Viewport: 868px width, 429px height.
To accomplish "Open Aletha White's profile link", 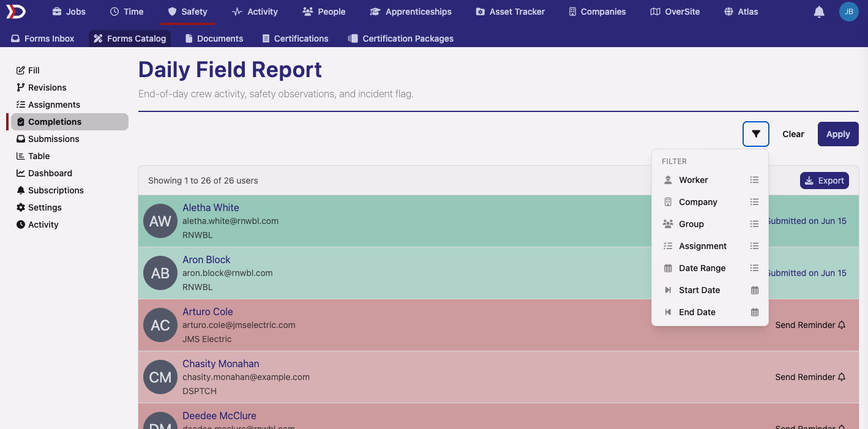I will coord(211,207).
